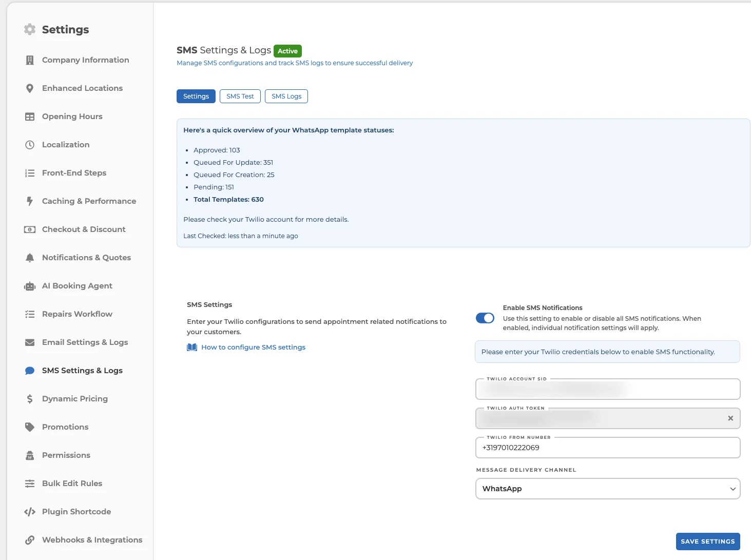This screenshot has height=560, width=751.
Task: Switch to the SMS Test tab
Action: (x=240, y=96)
